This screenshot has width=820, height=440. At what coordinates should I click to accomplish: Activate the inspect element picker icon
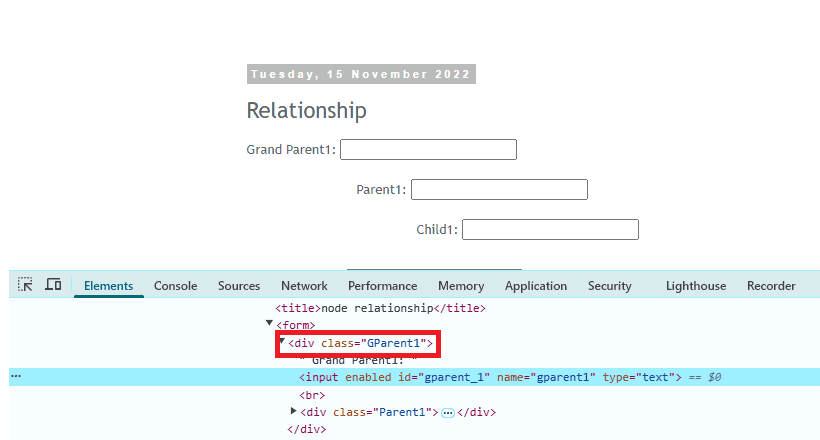pos(26,285)
